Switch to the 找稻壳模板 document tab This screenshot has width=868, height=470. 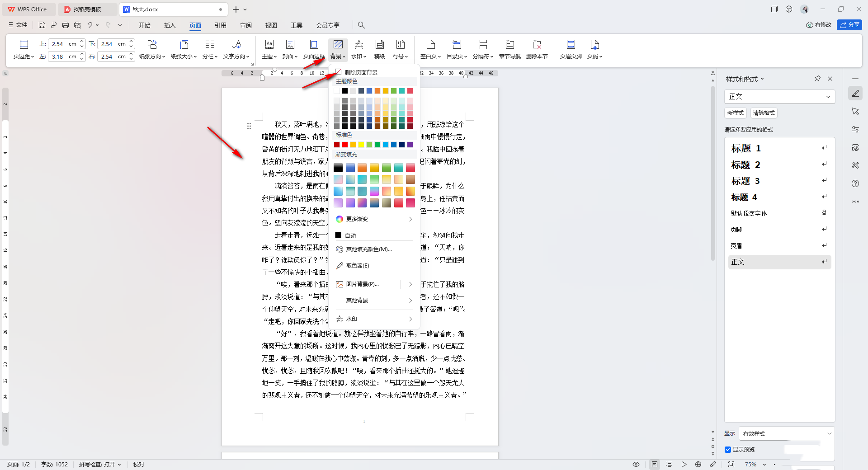88,9
